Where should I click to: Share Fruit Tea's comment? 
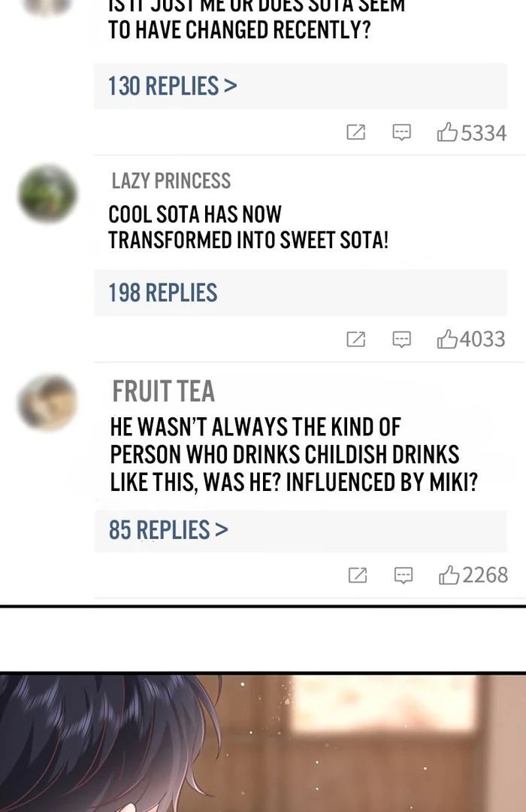point(358,575)
